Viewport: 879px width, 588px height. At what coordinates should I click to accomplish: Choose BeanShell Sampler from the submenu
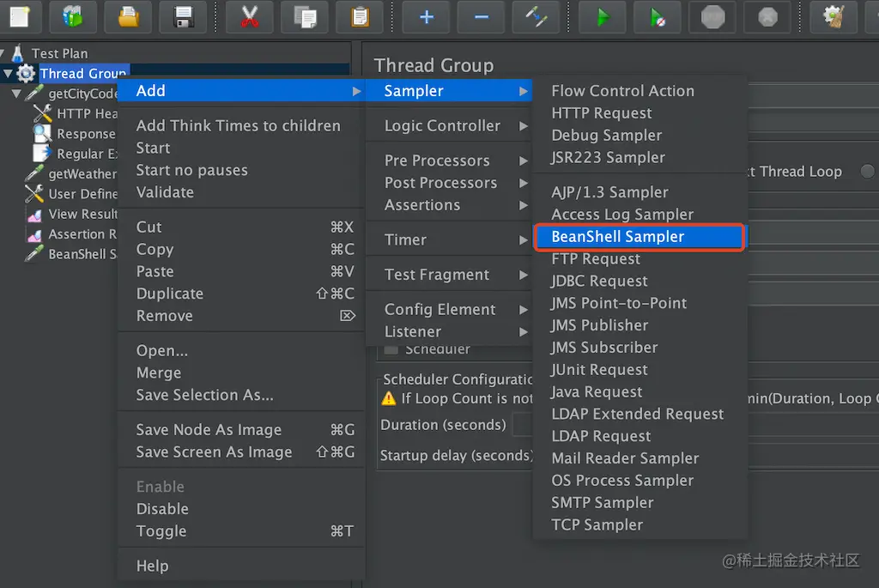(x=617, y=237)
